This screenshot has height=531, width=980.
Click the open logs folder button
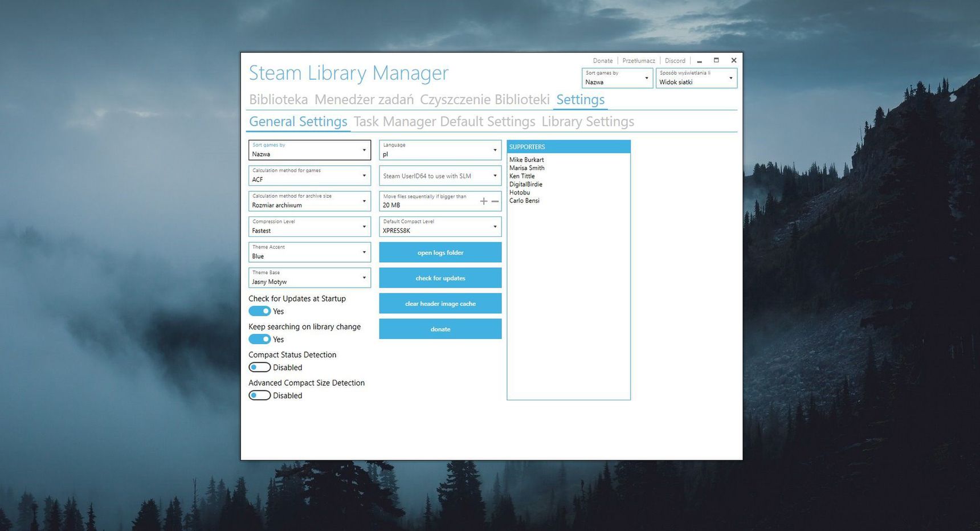(x=440, y=252)
